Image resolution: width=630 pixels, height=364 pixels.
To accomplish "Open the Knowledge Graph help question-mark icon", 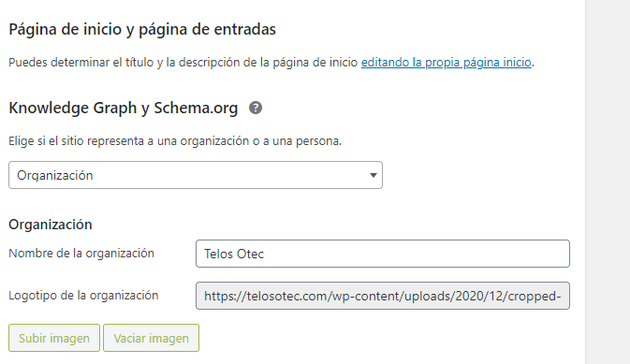I will point(256,108).
